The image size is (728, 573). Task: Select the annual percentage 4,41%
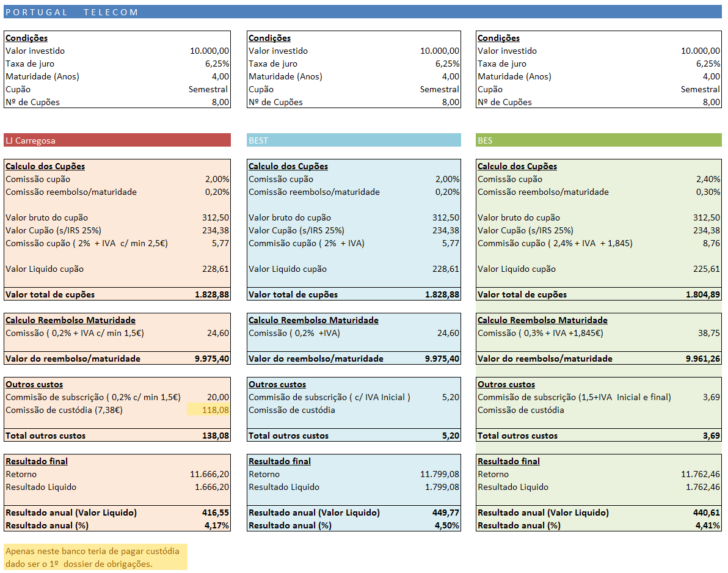(x=708, y=525)
